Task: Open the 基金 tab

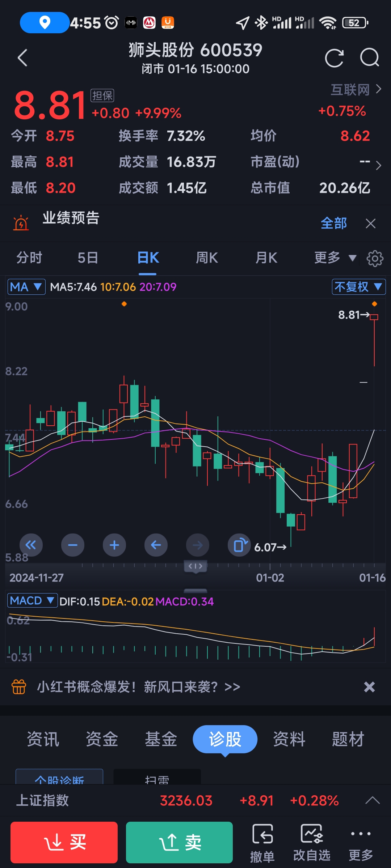Action: pos(161,739)
